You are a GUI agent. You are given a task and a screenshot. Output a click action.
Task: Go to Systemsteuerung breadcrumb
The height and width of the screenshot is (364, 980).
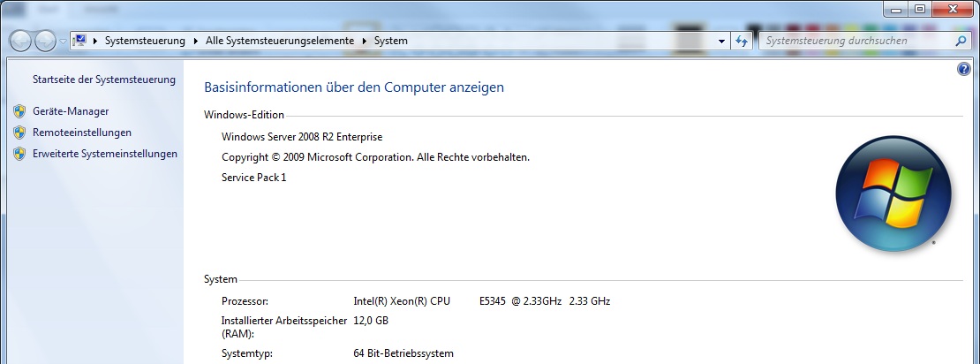145,41
